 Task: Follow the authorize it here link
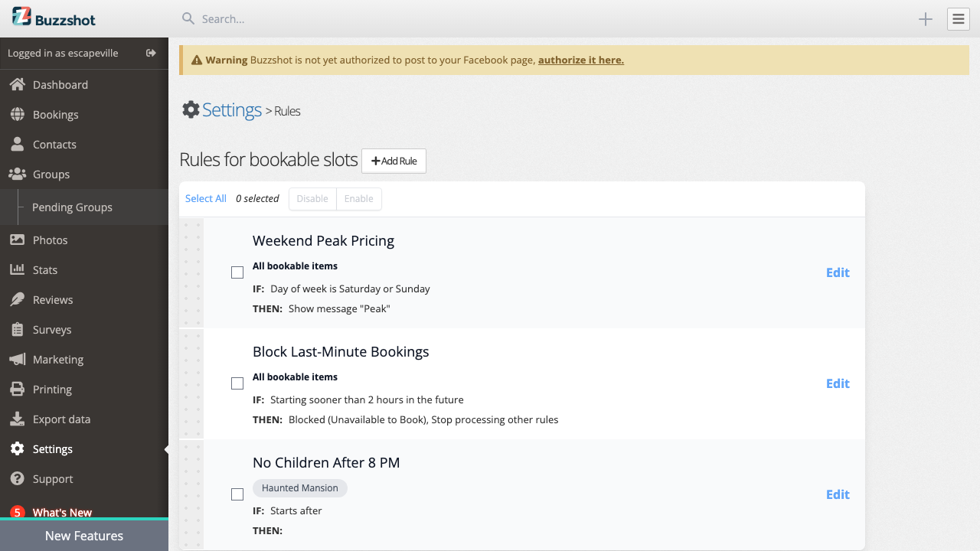click(580, 60)
